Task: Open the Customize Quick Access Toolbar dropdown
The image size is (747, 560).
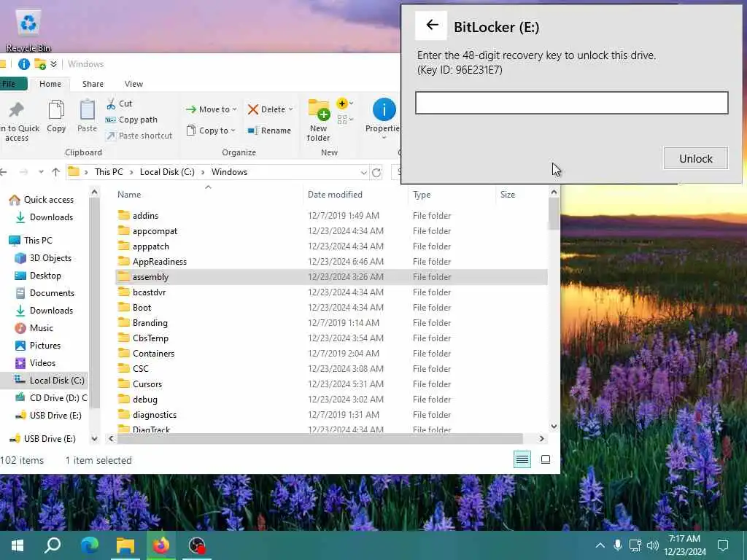Action: click(x=53, y=64)
